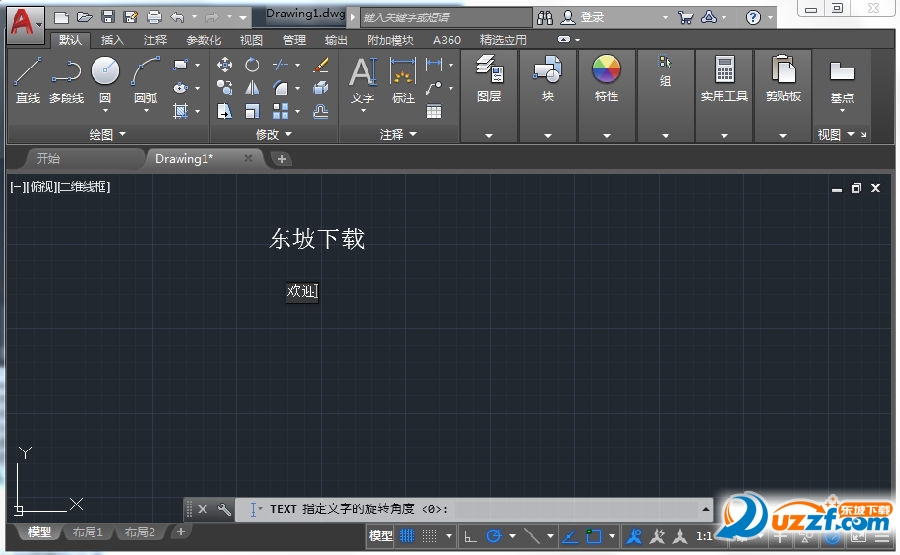This screenshot has width=900, height=555.
Task: Click the Ellipse draw icon
Action: [x=181, y=88]
